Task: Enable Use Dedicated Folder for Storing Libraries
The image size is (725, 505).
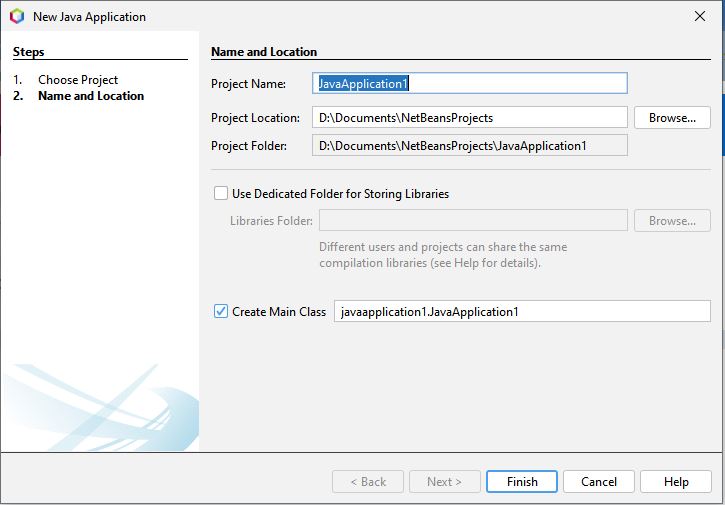Action: [x=221, y=194]
